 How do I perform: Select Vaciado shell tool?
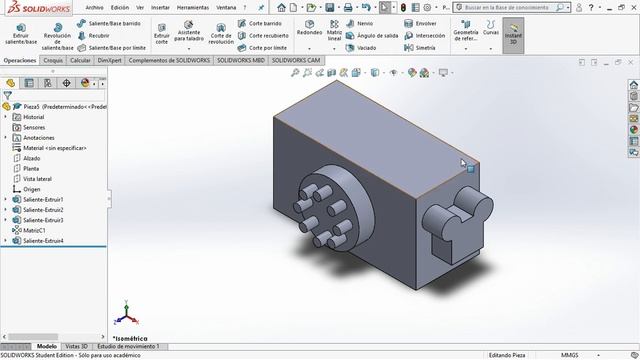coord(361,48)
